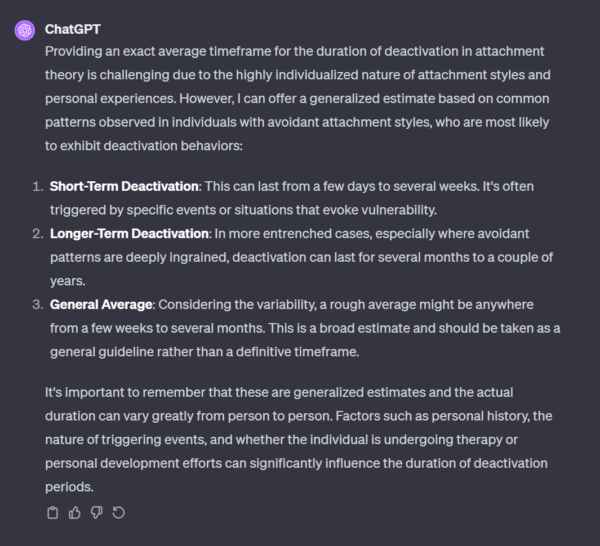Mark the response with thumbs down
The height and width of the screenshot is (546, 600).
click(96, 513)
